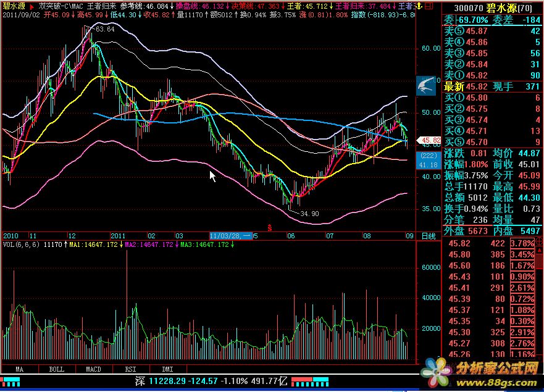The height and width of the screenshot is (392, 544).
Task: Click the red arrow flag beside 碧水源
Action: 31,6
